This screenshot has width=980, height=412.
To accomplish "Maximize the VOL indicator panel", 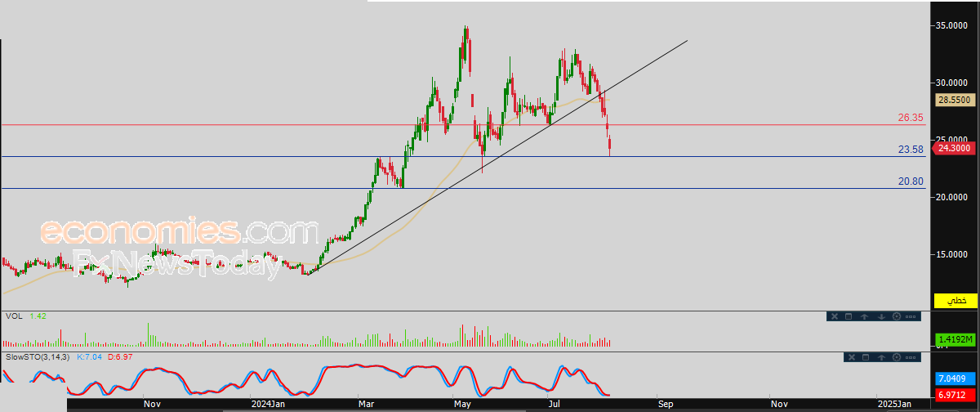I will pyautogui.click(x=849, y=316).
